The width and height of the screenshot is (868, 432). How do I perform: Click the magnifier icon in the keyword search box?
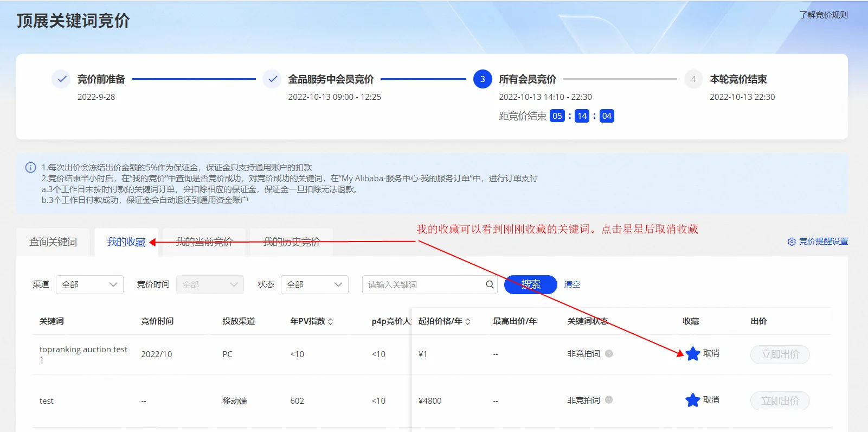click(490, 284)
